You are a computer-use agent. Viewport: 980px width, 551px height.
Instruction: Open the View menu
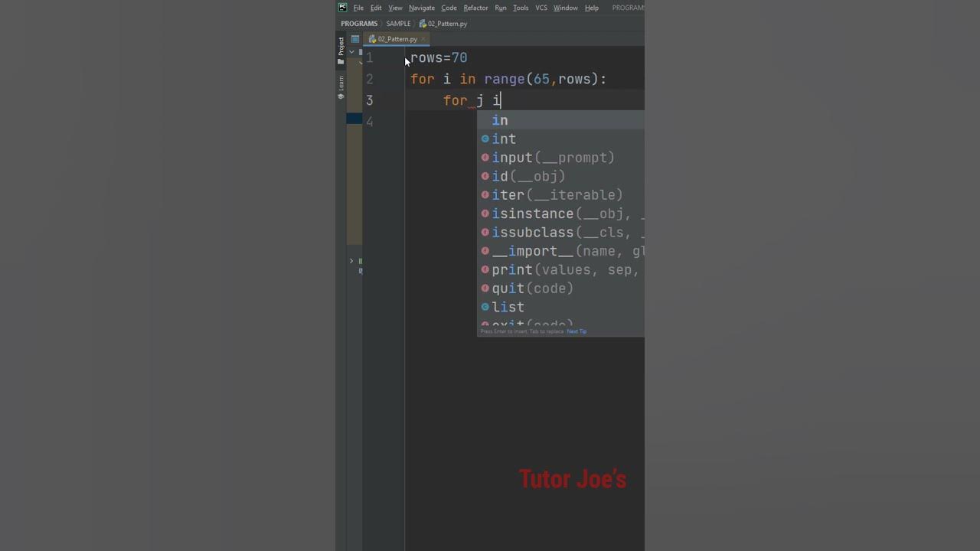[395, 8]
